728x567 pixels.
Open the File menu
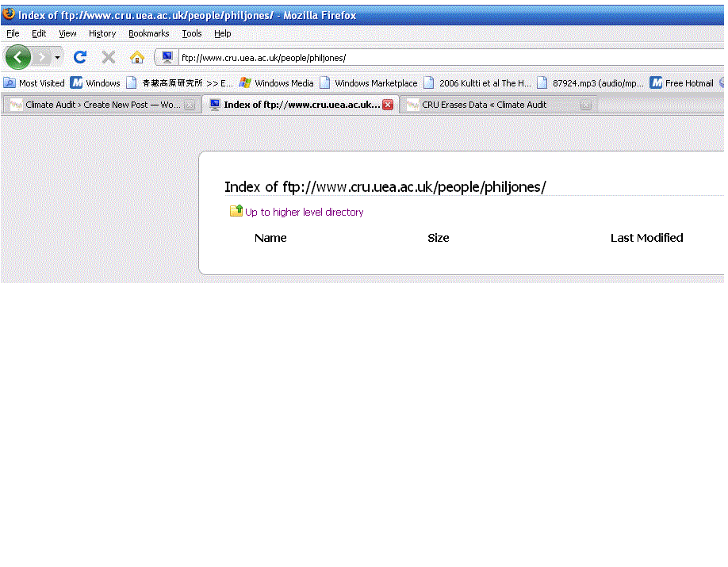pyautogui.click(x=13, y=33)
